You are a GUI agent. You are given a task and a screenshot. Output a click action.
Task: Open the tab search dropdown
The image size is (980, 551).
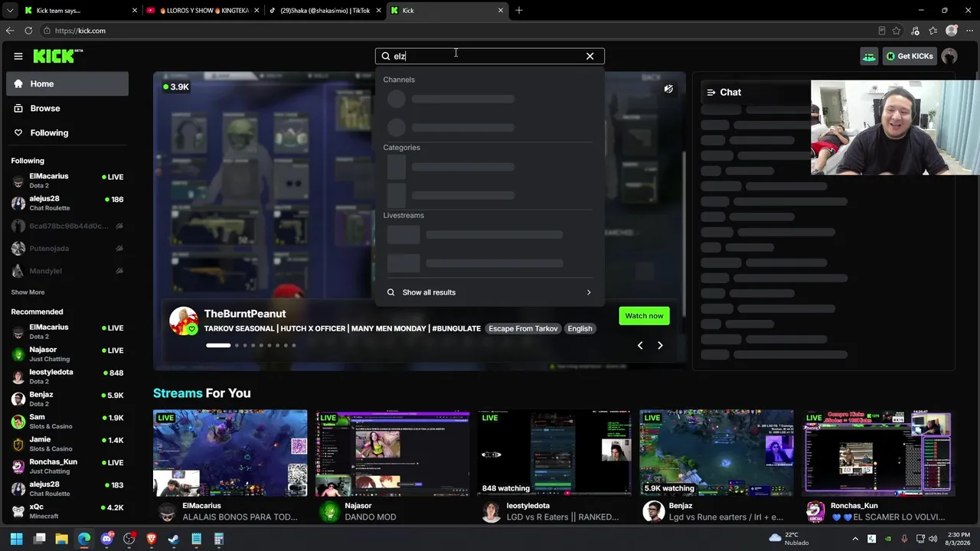pyautogui.click(x=10, y=10)
